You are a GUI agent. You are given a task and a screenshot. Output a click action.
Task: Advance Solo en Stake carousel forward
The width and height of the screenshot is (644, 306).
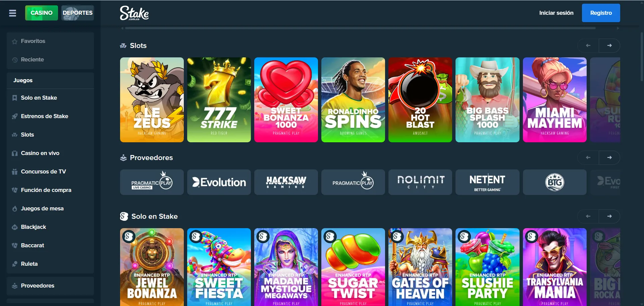tap(609, 216)
